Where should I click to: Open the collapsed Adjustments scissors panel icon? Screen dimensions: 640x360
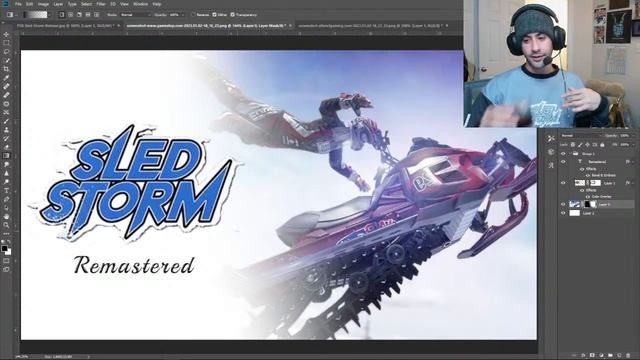551,139
